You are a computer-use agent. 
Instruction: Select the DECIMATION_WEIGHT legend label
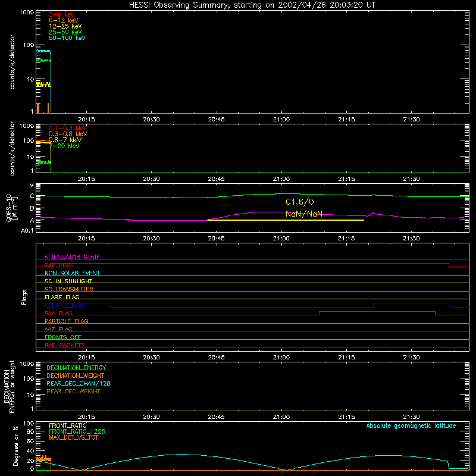[76, 375]
